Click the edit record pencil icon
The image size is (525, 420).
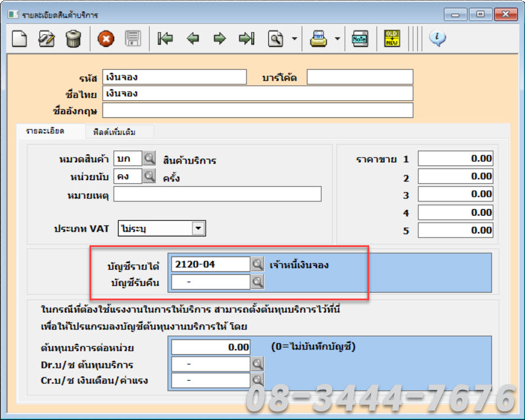[x=47, y=39]
